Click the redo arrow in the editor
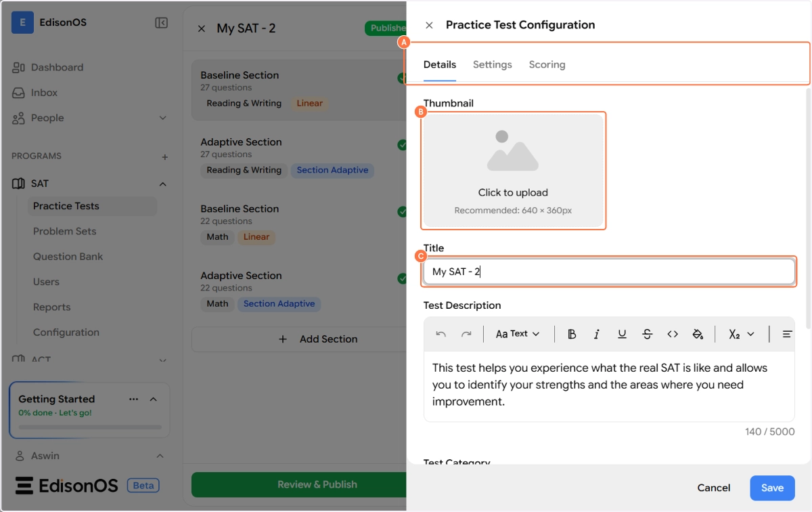 (466, 334)
